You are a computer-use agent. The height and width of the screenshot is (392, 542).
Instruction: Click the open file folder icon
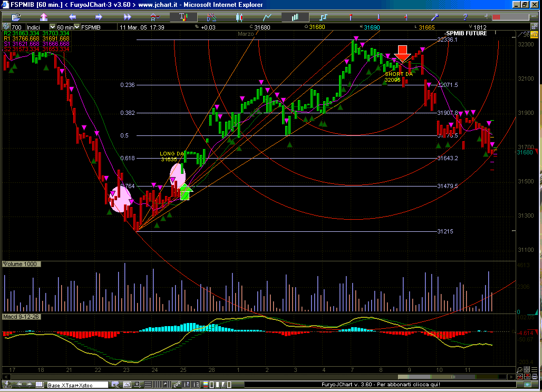click(x=15, y=17)
